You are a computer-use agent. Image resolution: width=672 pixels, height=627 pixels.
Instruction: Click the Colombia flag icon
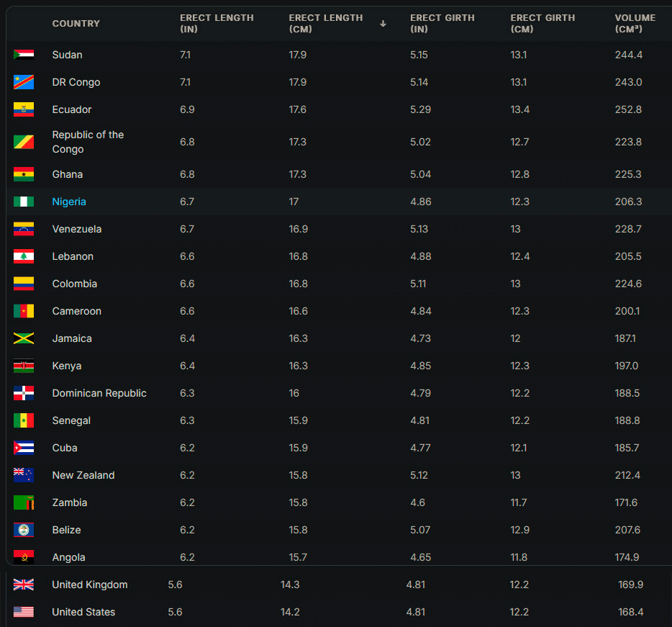pos(24,284)
